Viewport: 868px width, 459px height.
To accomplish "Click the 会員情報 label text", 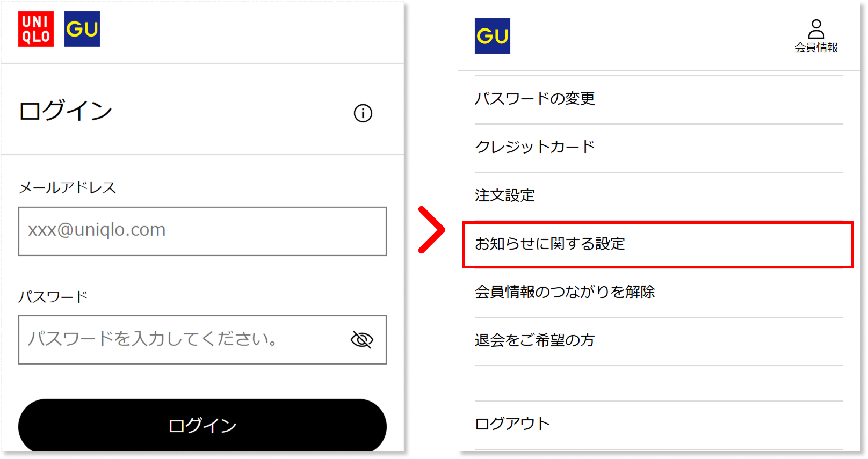I will [816, 47].
